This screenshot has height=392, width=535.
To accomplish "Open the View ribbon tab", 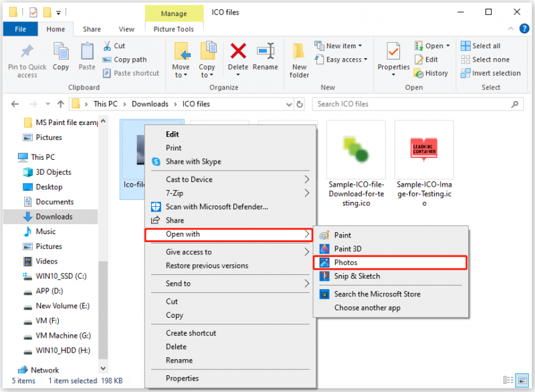I will click(x=126, y=29).
